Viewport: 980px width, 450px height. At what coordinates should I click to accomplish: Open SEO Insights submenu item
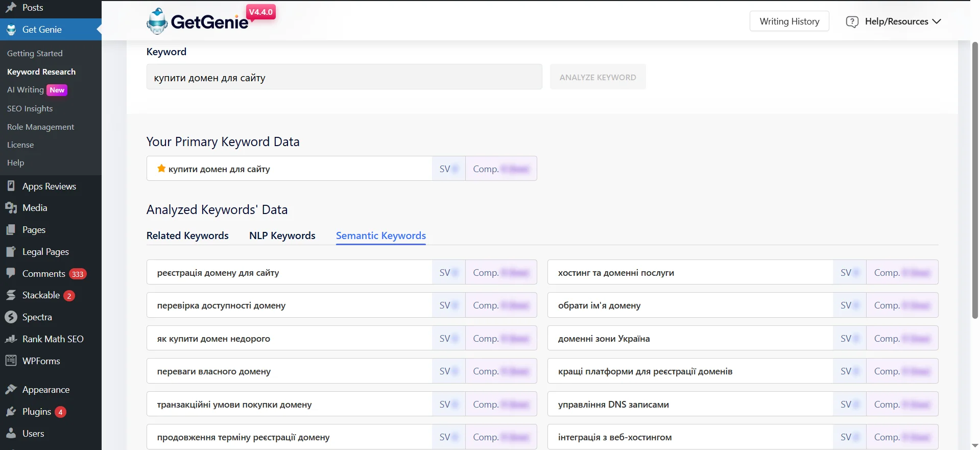[x=30, y=108]
